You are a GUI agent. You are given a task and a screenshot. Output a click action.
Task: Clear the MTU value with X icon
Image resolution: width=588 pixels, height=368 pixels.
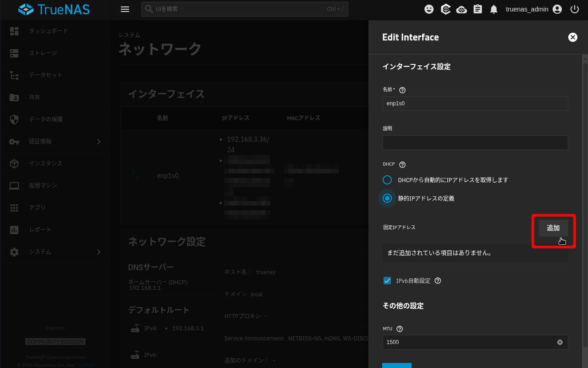(x=560, y=342)
